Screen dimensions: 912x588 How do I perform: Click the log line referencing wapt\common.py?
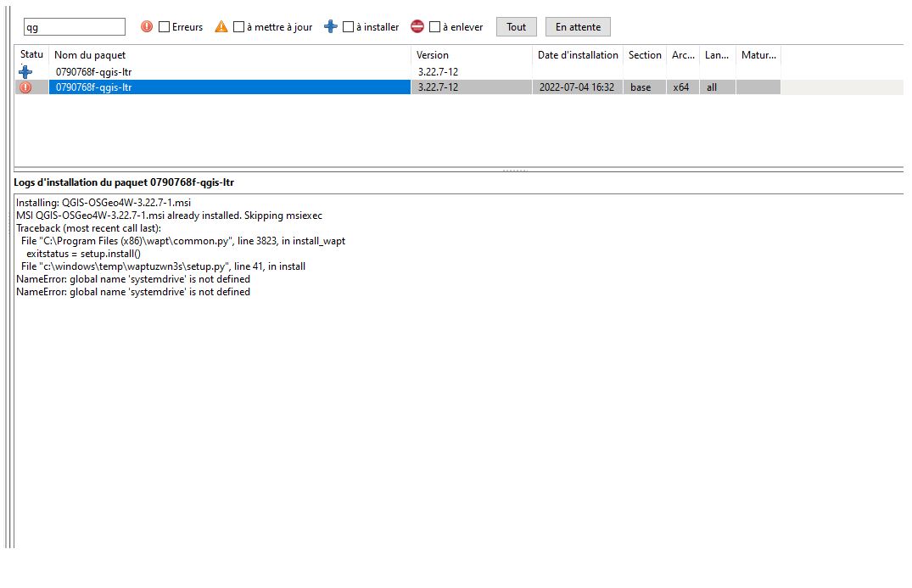[x=183, y=241]
